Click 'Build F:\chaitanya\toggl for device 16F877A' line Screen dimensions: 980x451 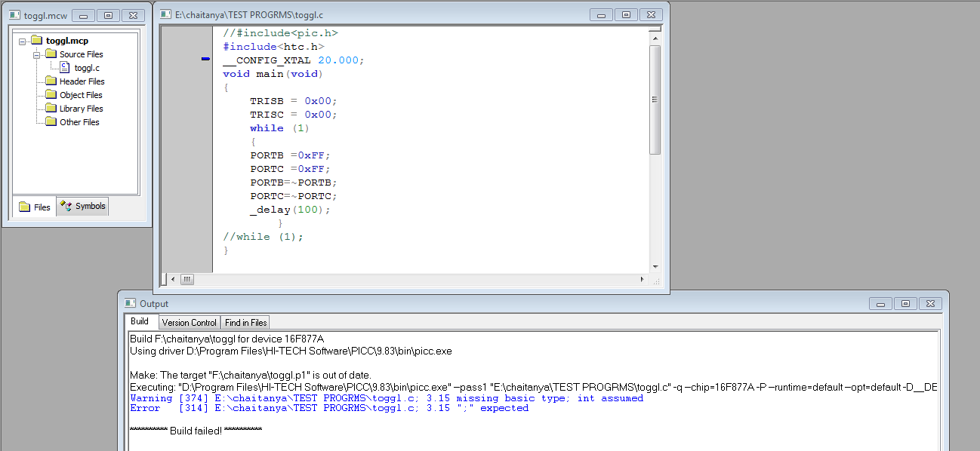[227, 339]
